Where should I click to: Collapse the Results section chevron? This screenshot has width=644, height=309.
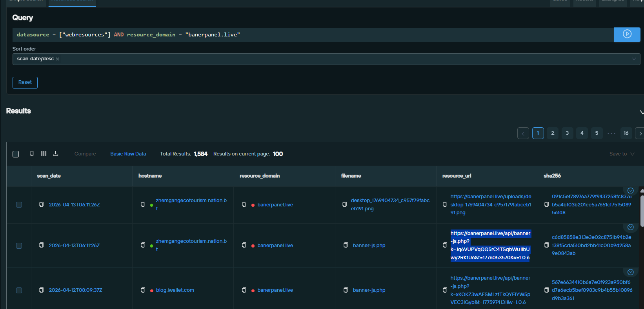(641, 112)
